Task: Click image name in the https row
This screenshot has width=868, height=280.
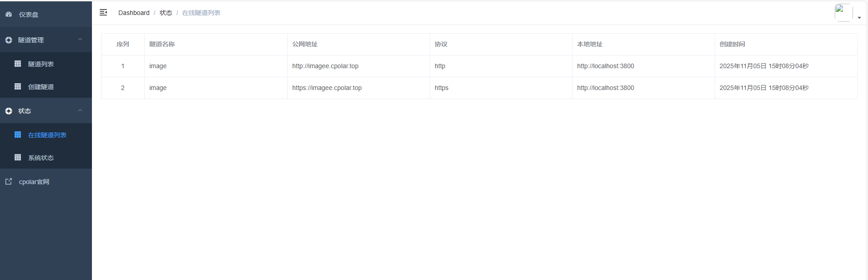Action: coord(158,88)
